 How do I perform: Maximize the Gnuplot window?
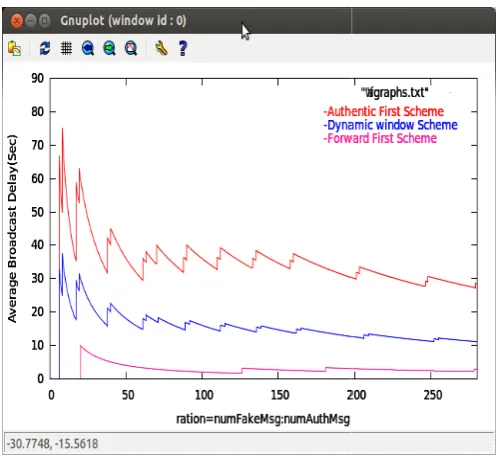click(x=44, y=21)
